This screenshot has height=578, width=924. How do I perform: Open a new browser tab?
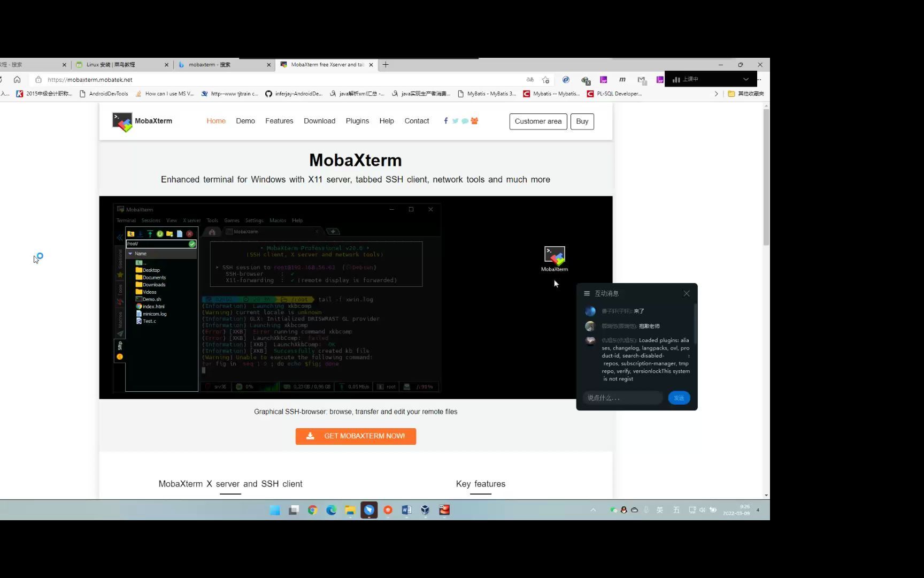tap(386, 65)
